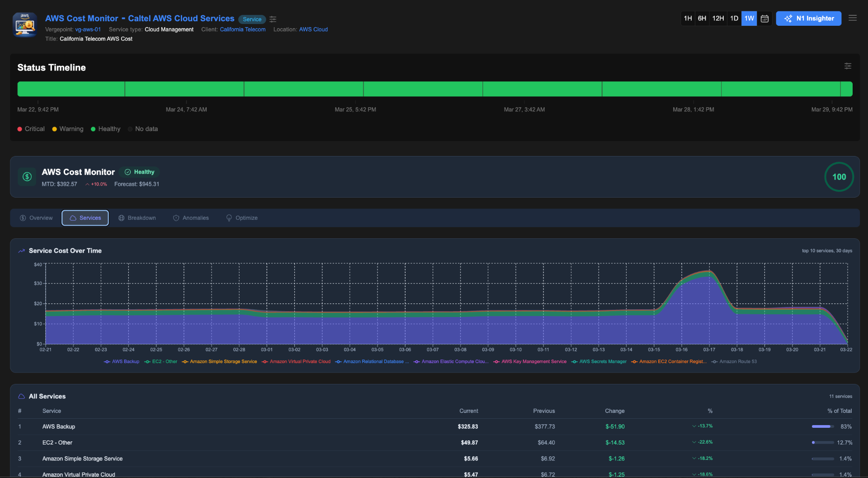Click the hamburger menu icon top right
868x478 pixels.
[x=853, y=18]
